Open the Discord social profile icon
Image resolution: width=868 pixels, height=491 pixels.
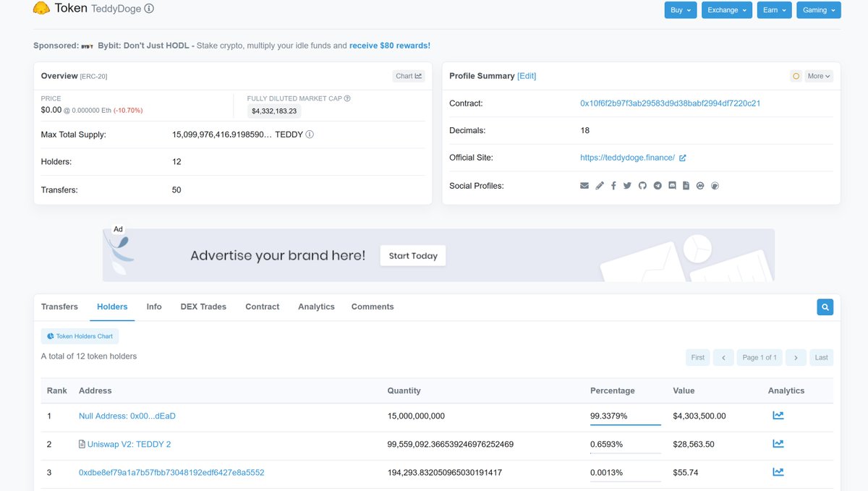point(672,186)
